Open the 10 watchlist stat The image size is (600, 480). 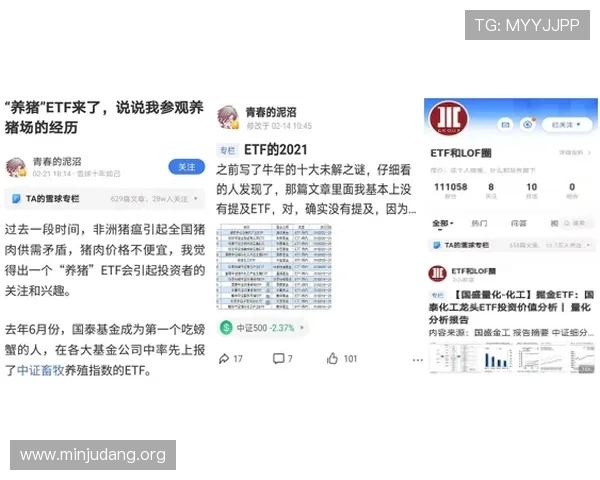click(x=532, y=191)
